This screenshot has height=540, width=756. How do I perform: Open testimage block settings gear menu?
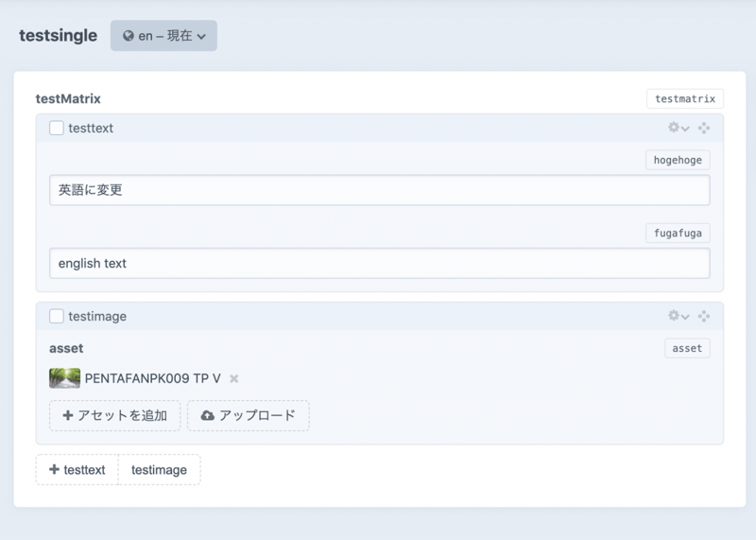coord(679,316)
